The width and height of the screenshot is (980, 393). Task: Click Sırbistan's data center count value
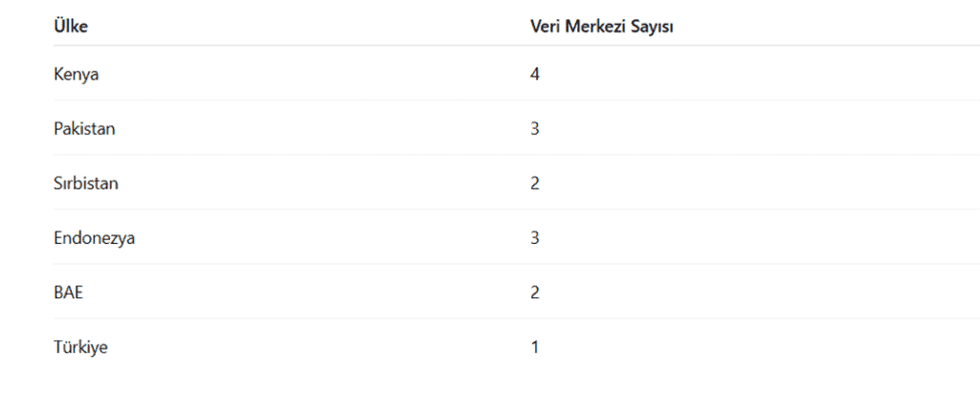535,183
